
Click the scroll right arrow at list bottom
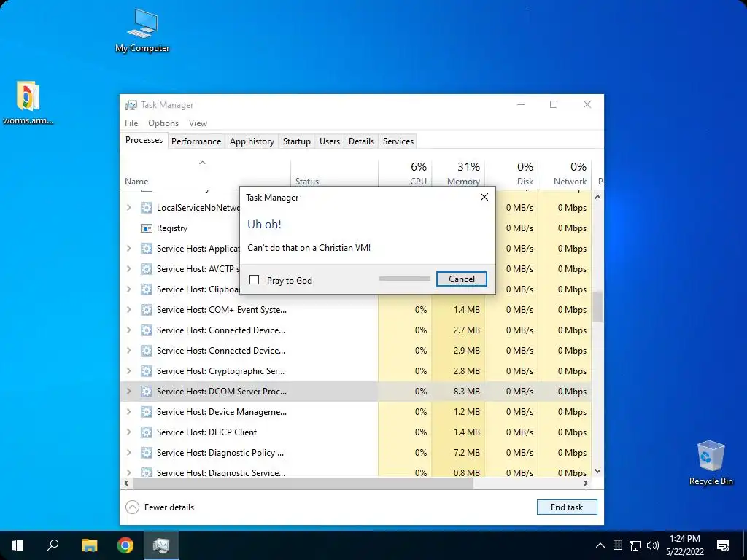pyautogui.click(x=586, y=483)
